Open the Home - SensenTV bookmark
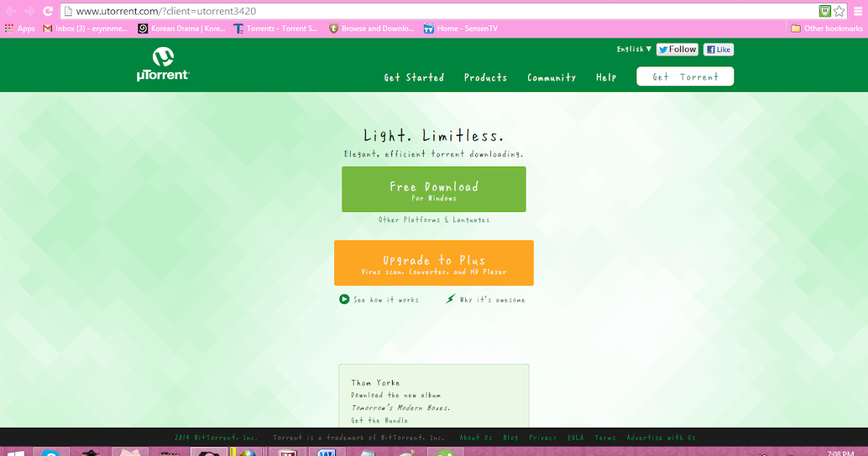This screenshot has height=456, width=868. tap(461, 29)
